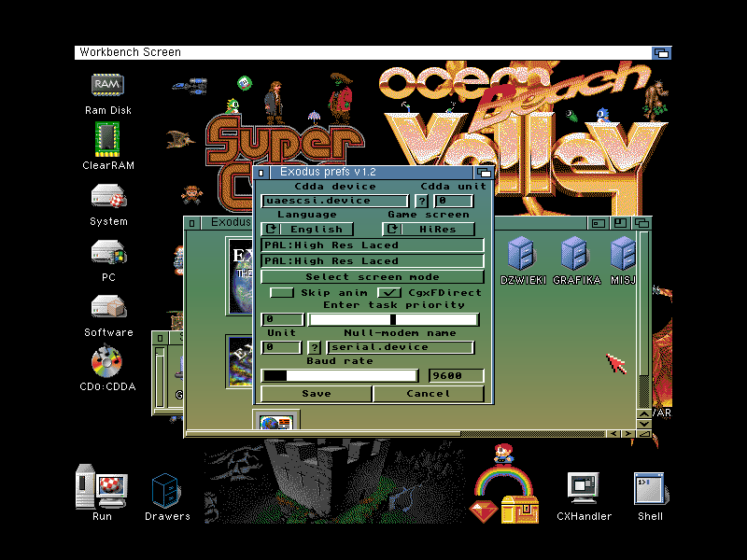The height and width of the screenshot is (560, 747).
Task: Toggle the CgxFDirect checkbox
Action: pos(389,292)
